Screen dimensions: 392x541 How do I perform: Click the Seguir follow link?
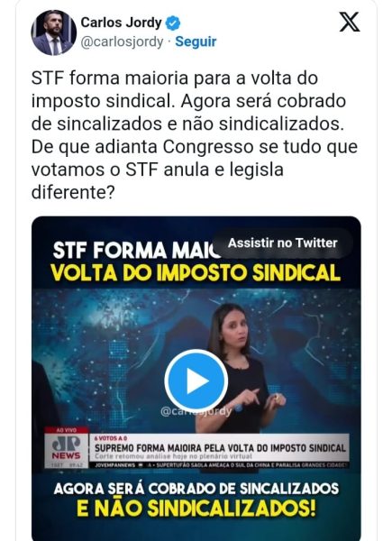[196, 41]
